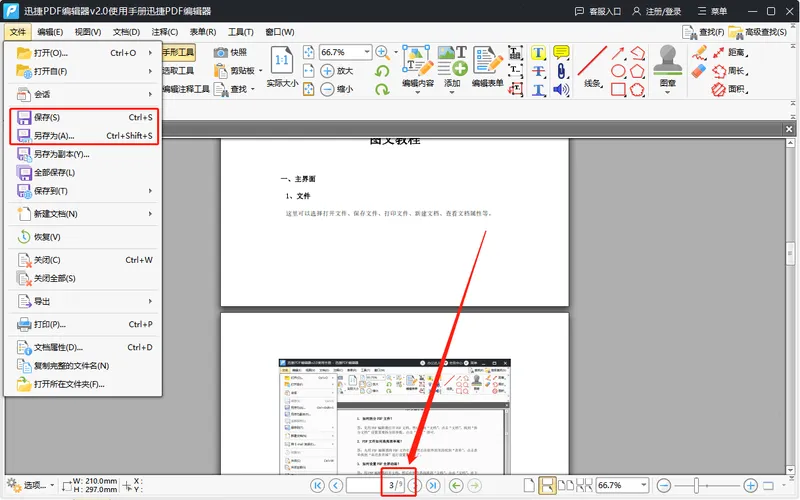Switch to two-page facing layout
The width and height of the screenshot is (800, 500).
[566, 485]
